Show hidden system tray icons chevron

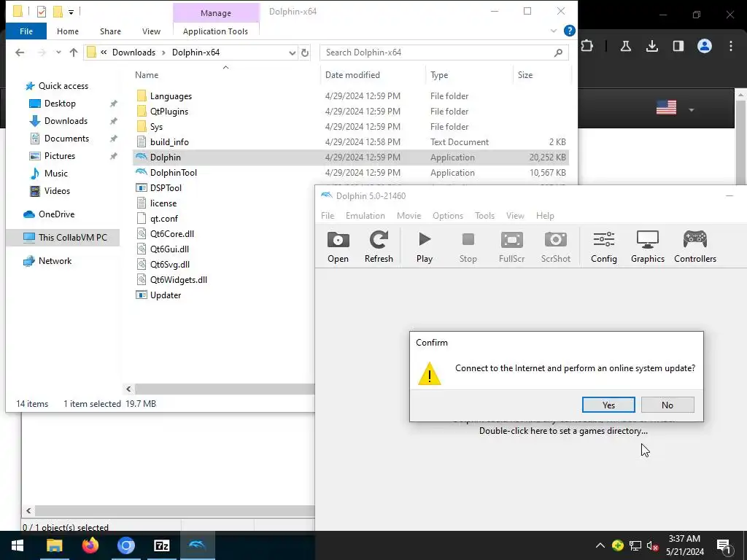pyautogui.click(x=600, y=545)
